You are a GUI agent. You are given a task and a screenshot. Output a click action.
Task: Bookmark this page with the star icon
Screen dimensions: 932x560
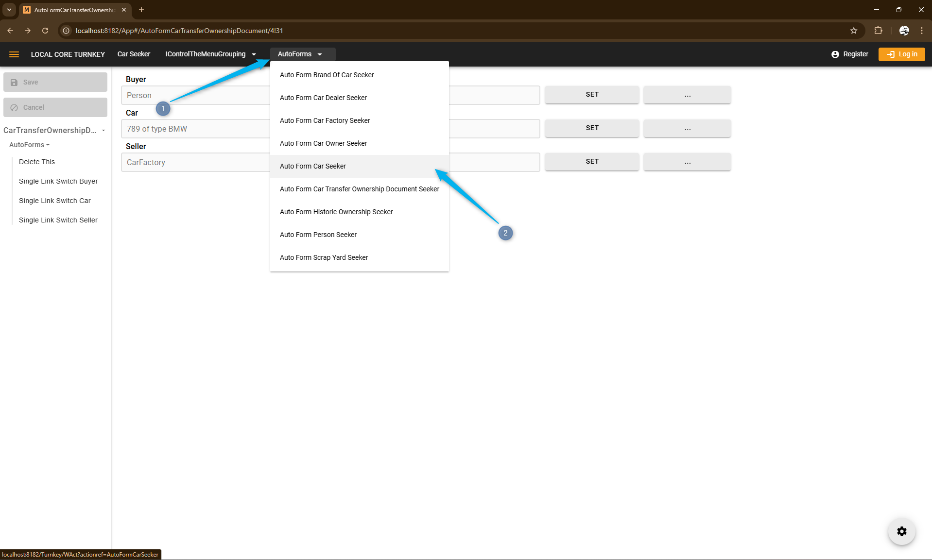click(854, 31)
